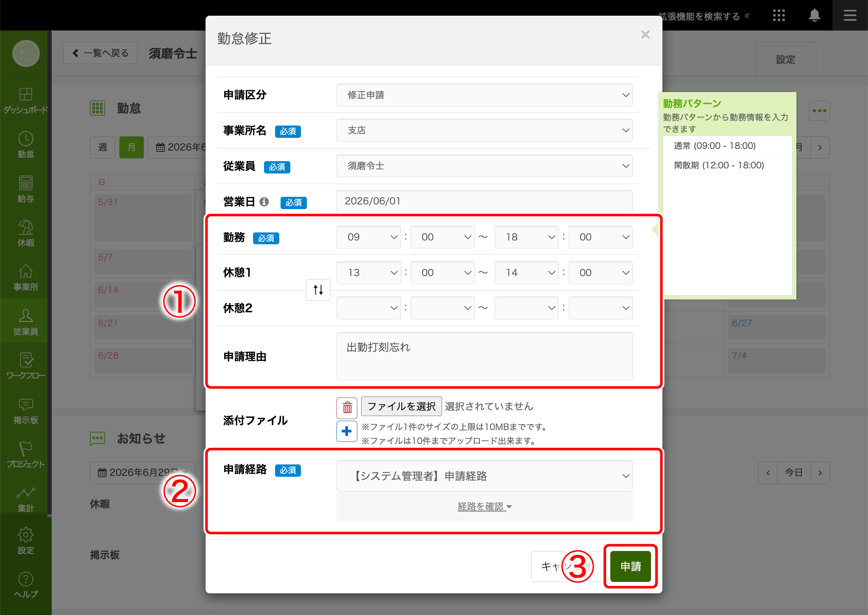Swap break 1 and break 2 with arrows icon
Image resolution: width=868 pixels, height=615 pixels.
coord(318,290)
